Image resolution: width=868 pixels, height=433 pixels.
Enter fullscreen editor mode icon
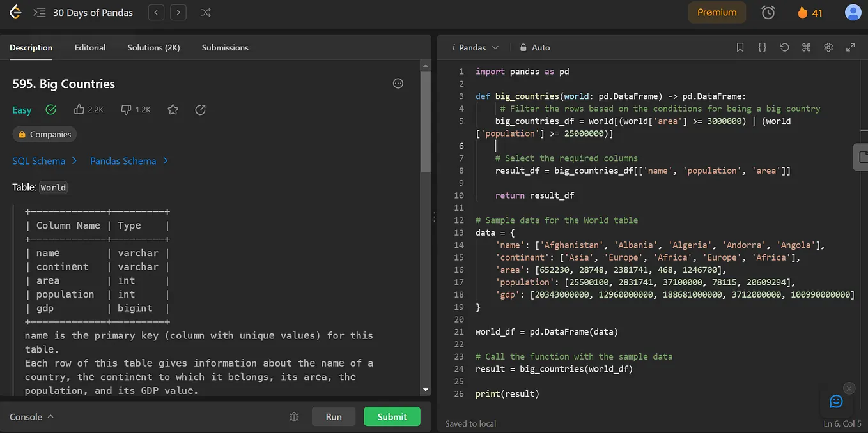(x=851, y=47)
